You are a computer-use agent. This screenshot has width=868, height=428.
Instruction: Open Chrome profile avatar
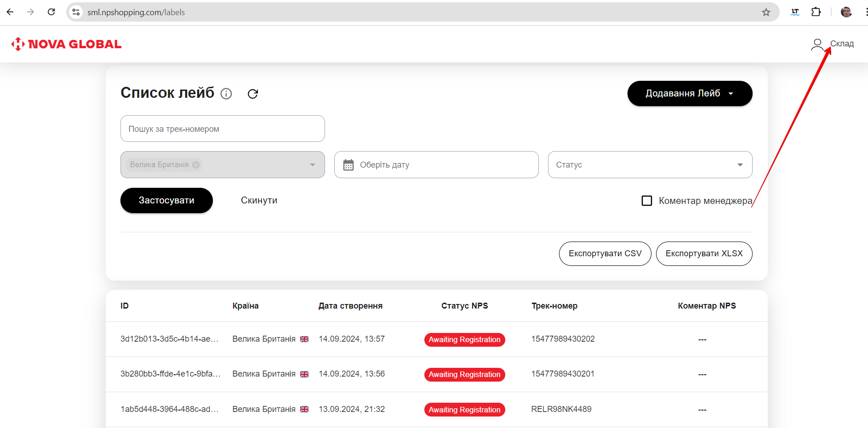[846, 12]
